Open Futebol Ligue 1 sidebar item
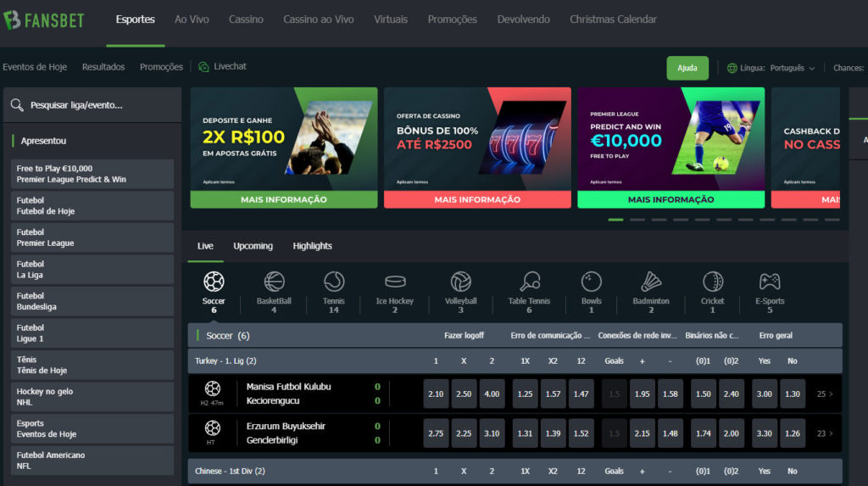868x486 pixels. pos(92,333)
